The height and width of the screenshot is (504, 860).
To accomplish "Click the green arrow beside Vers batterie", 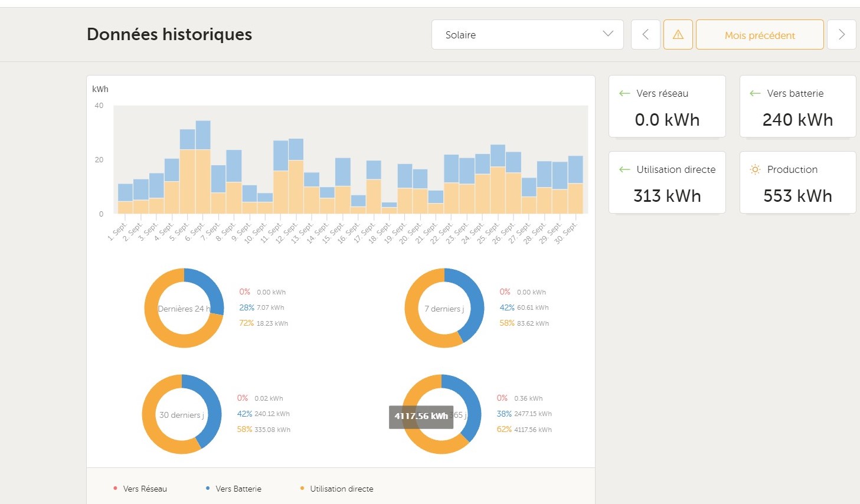I will [755, 93].
